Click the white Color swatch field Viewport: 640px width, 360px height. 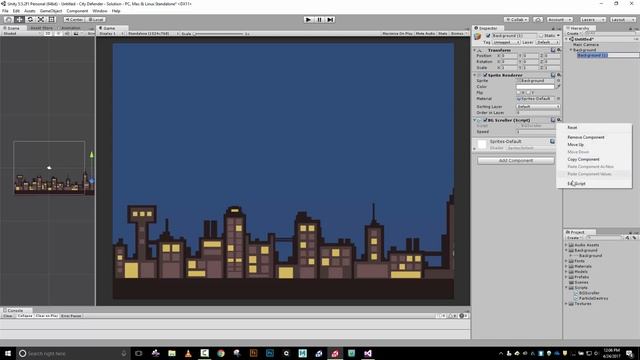tap(535, 87)
